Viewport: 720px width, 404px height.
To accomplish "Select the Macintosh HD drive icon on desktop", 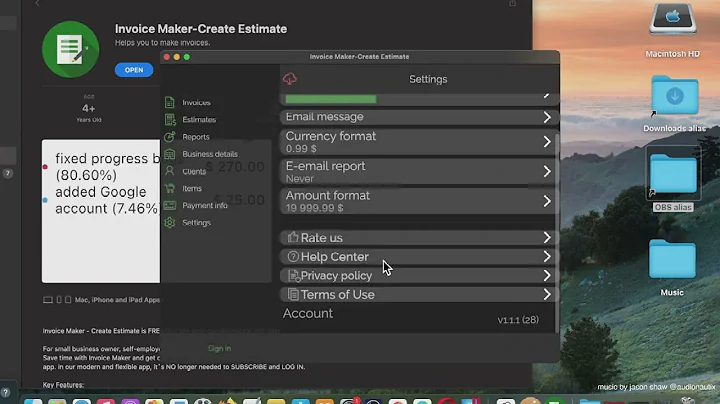I will [672, 19].
